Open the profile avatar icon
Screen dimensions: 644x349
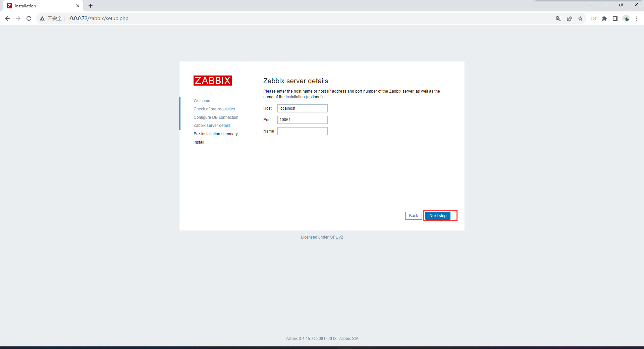pyautogui.click(x=626, y=18)
